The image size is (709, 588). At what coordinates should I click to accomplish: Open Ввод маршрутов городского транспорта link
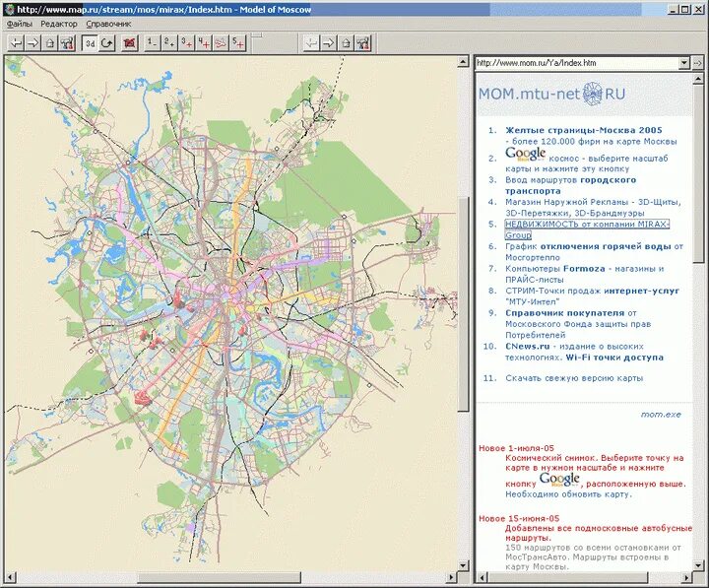tap(570, 185)
